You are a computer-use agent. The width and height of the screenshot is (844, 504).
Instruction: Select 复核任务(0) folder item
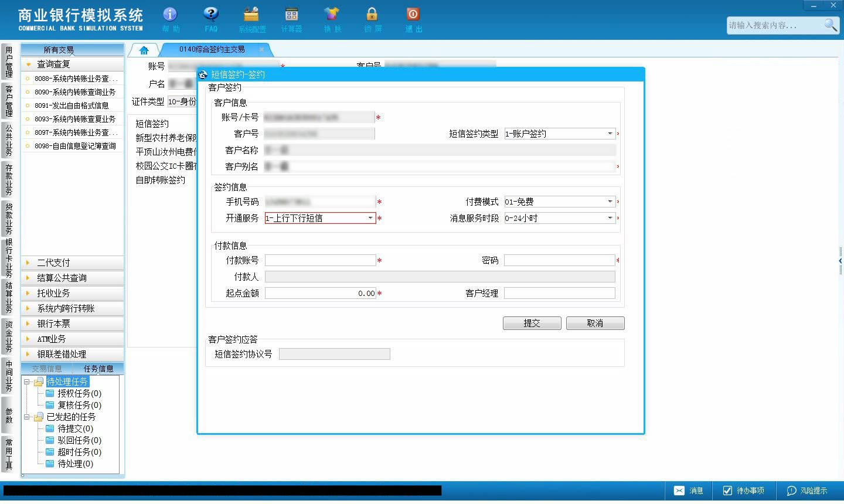74,405
